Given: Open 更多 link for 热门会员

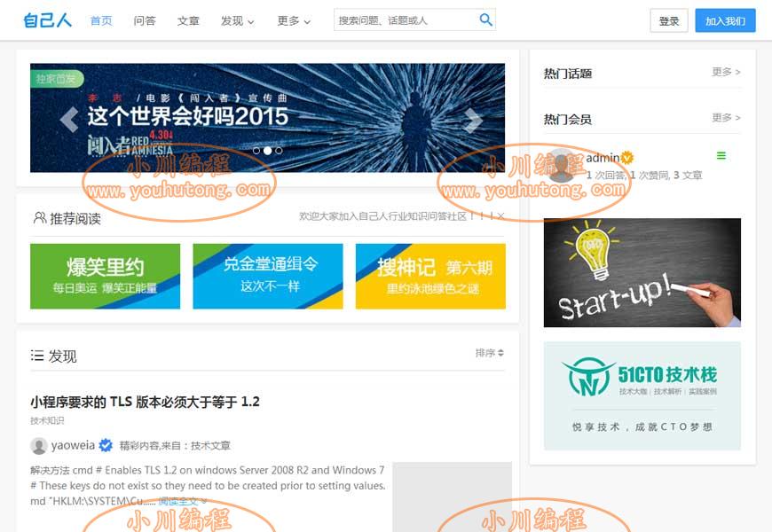Looking at the screenshot, I should (726, 118).
